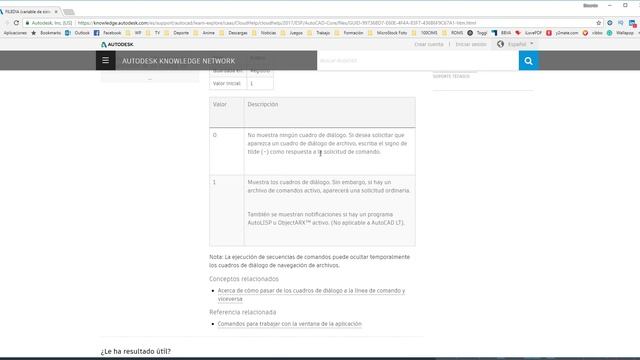Open the Noticias bookmark folder
Screen dimensions: 640x360
264,33
